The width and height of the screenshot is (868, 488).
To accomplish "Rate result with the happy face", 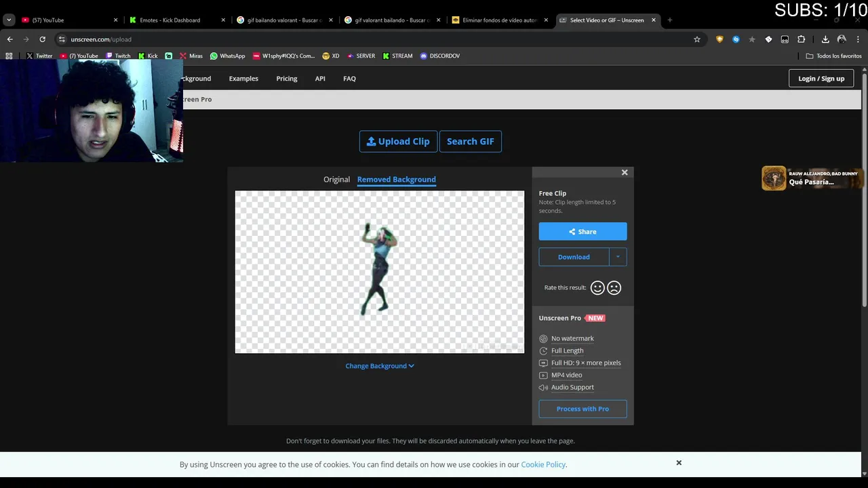I will pyautogui.click(x=597, y=288).
